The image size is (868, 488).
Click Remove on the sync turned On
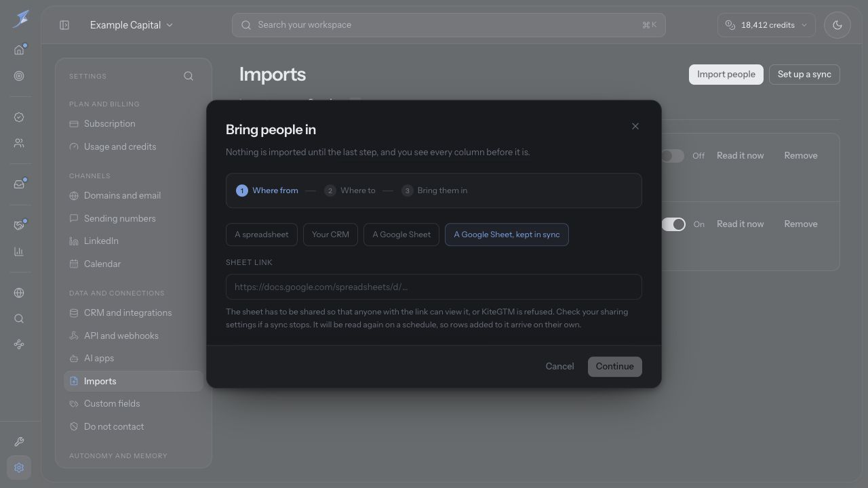coord(801,224)
